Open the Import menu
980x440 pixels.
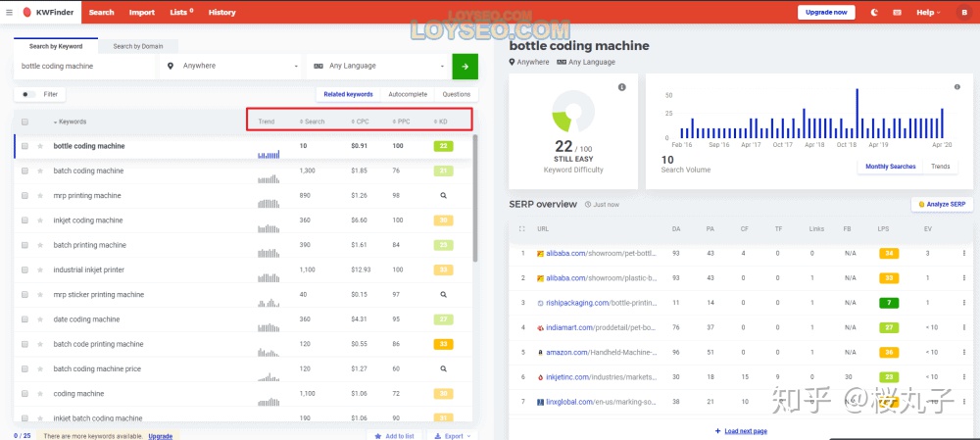[142, 13]
